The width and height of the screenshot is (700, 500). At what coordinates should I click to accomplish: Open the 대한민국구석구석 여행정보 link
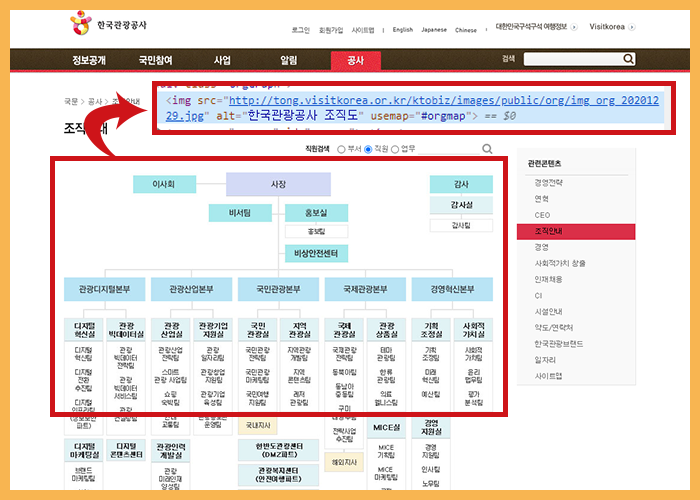(531, 27)
